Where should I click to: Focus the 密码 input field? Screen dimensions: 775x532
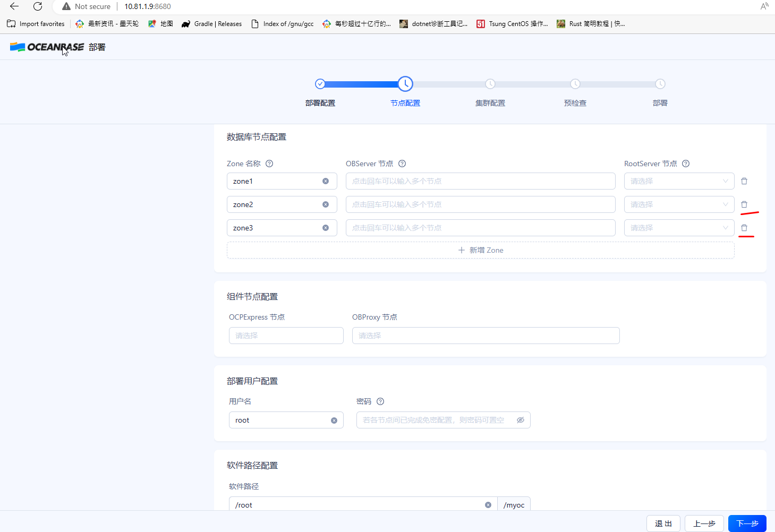point(444,420)
